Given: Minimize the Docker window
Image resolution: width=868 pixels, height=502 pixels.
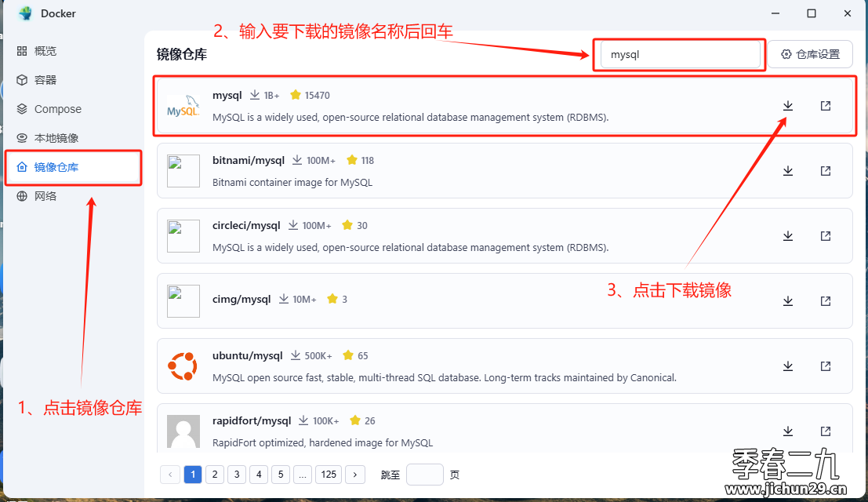Looking at the screenshot, I should coord(775,13).
